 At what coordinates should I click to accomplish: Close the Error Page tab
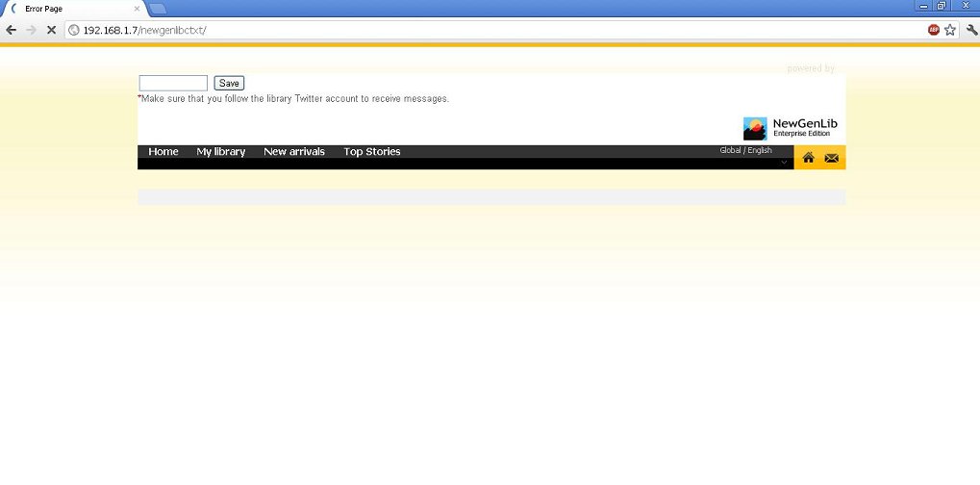point(136,9)
